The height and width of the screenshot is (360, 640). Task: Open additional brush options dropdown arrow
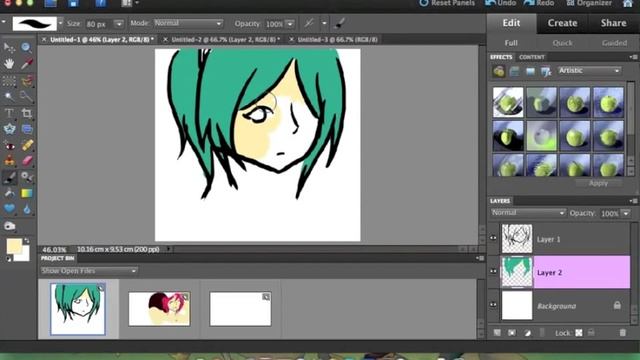pos(324,24)
